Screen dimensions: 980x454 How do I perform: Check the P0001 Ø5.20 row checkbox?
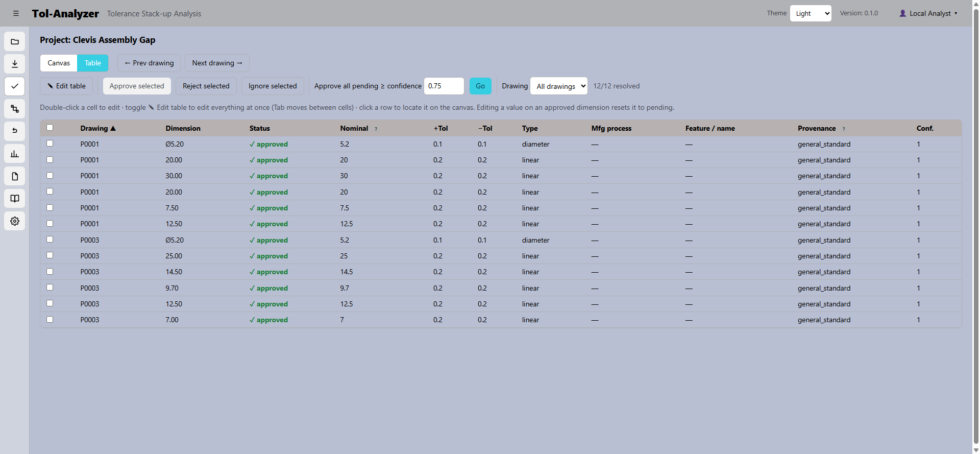tap(50, 144)
